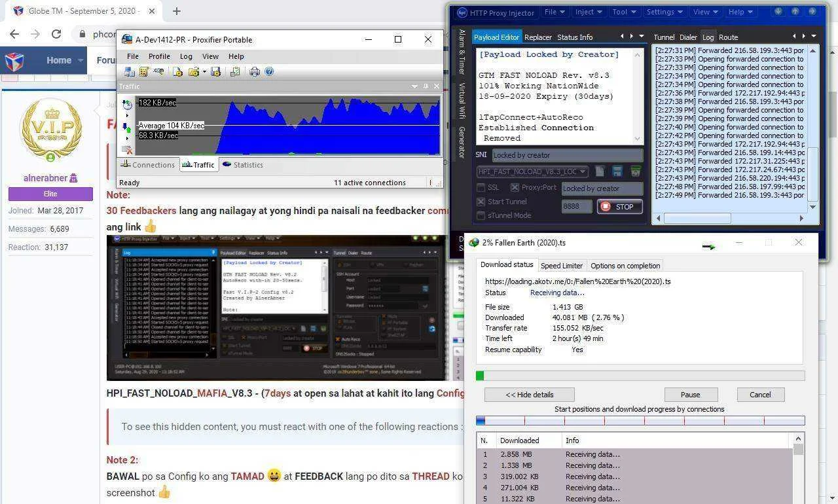Click the HTTP Proxy Injector logo icon
This screenshot has height=504, width=838.
point(462,12)
